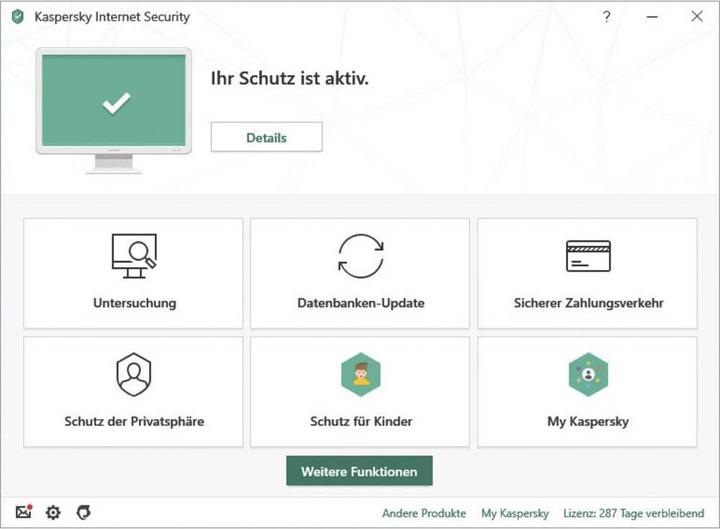Screen dimensions: 720x529
Task: Select the Datenbanken-Update label
Action: [361, 303]
